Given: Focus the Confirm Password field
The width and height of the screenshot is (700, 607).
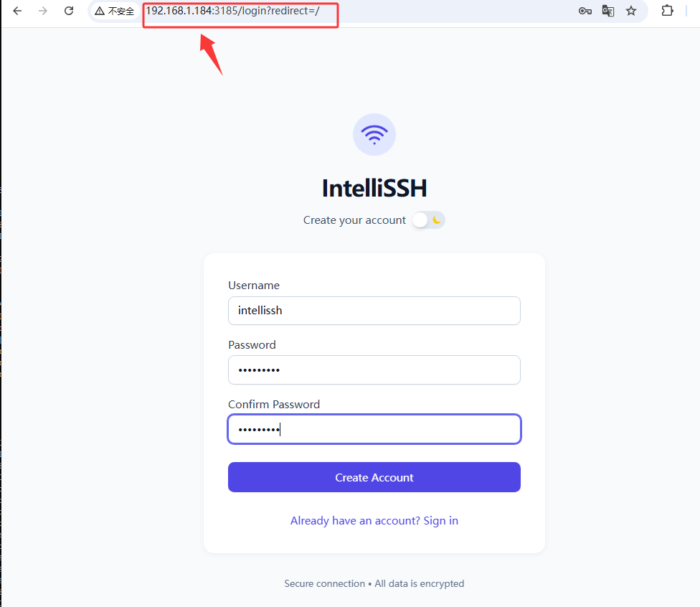Looking at the screenshot, I should 374,429.
